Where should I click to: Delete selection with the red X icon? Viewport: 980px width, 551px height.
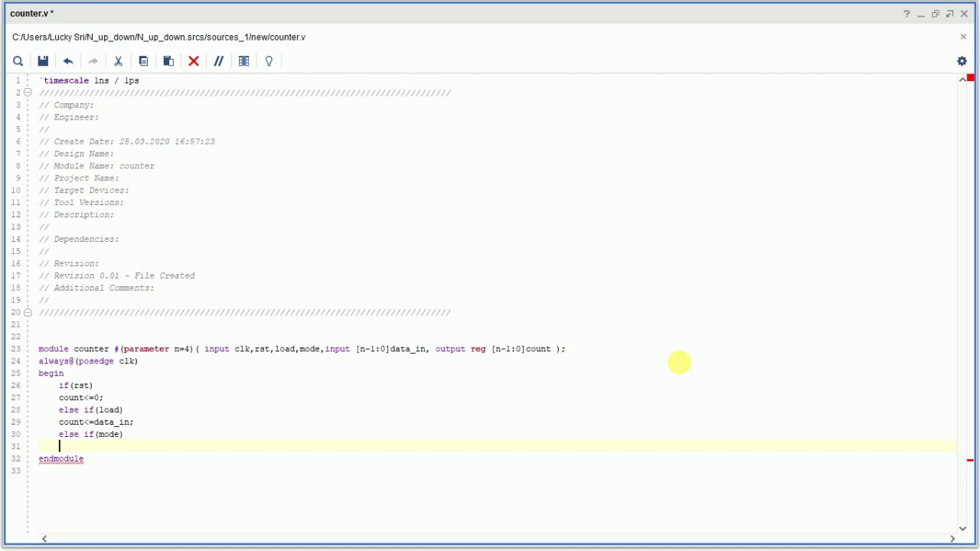[x=194, y=61]
